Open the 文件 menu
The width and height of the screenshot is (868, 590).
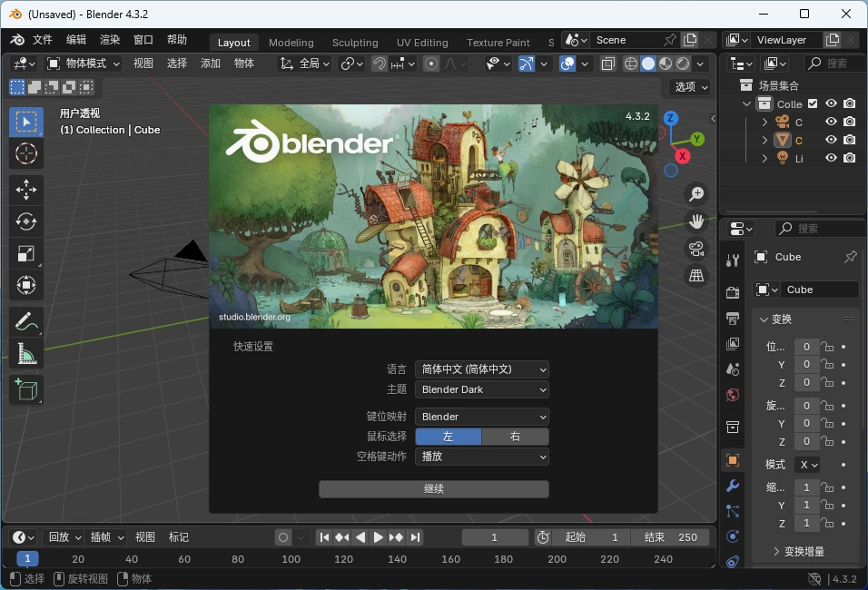click(x=43, y=40)
